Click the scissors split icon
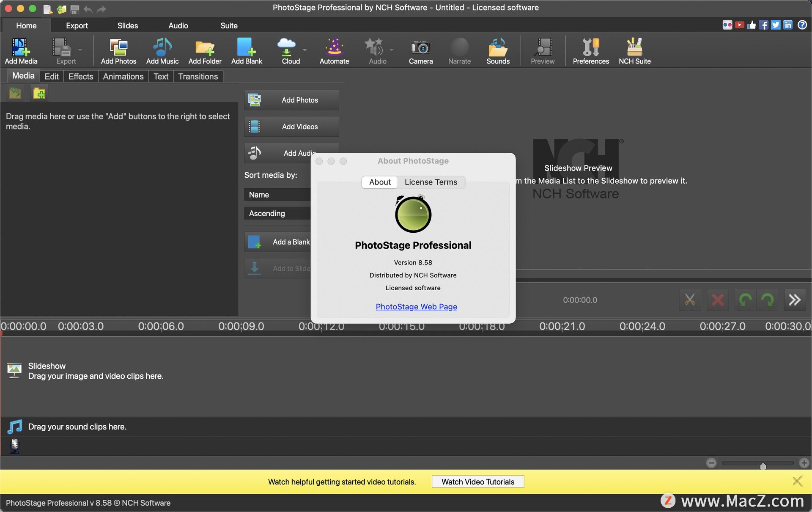This screenshot has width=812, height=512. click(690, 300)
